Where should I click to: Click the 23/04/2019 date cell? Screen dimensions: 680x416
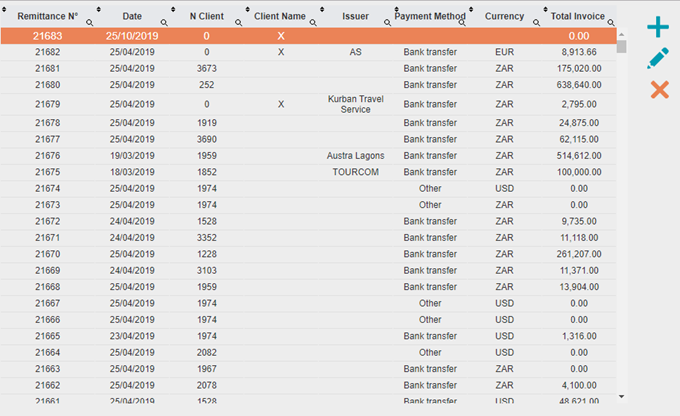132,336
